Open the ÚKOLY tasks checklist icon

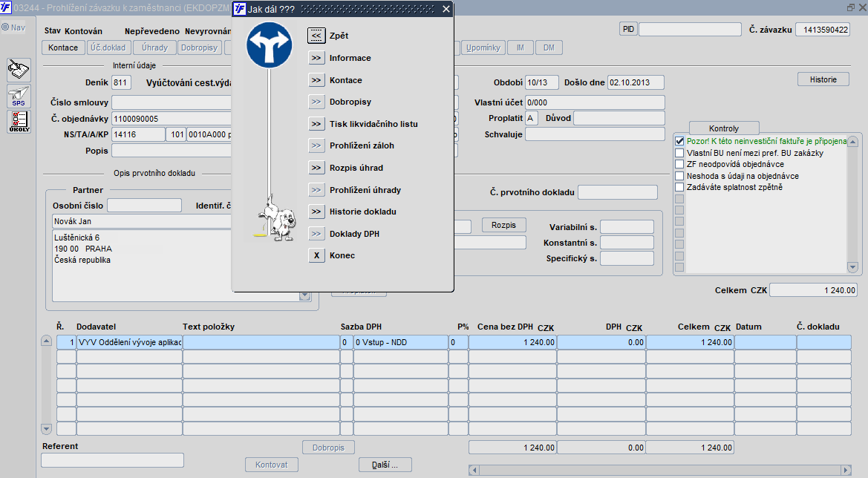[19, 122]
